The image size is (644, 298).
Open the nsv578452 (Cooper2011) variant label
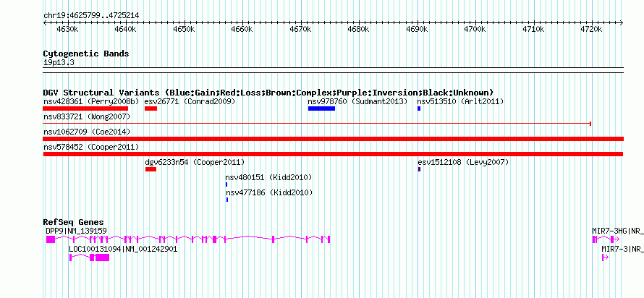click(91, 147)
